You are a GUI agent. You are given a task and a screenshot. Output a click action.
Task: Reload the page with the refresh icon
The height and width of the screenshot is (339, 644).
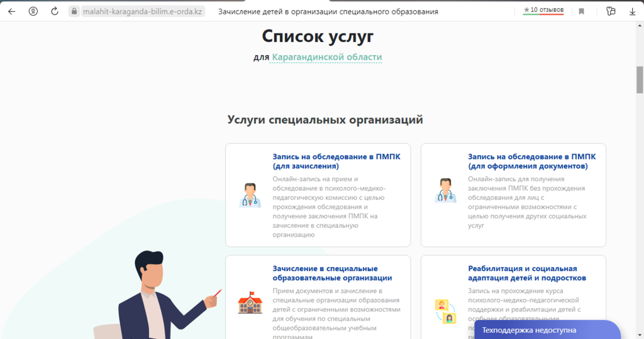coord(55,11)
